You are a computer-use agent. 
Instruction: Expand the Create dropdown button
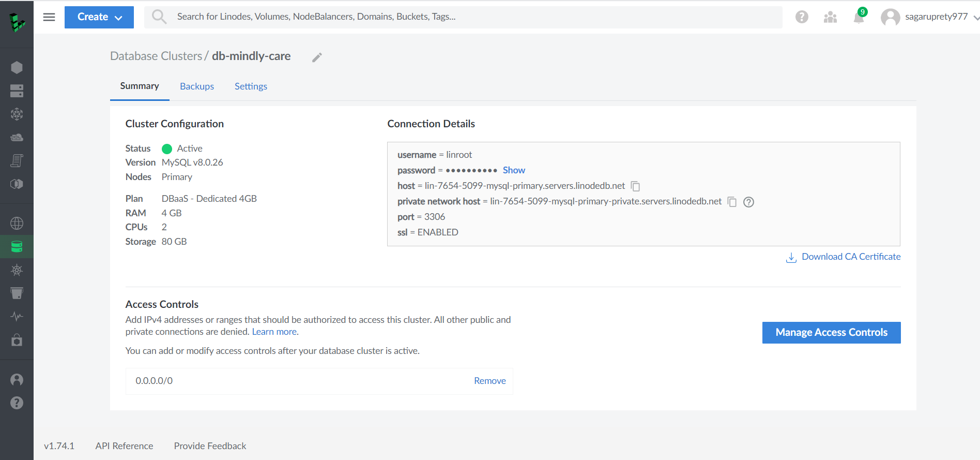coord(99,17)
